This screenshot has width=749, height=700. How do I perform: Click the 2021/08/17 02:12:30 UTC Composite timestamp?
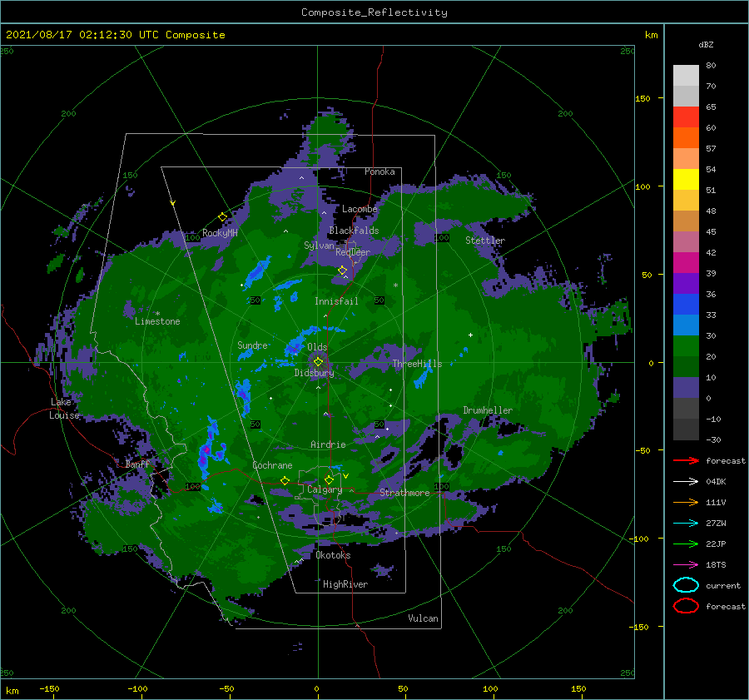(115, 35)
